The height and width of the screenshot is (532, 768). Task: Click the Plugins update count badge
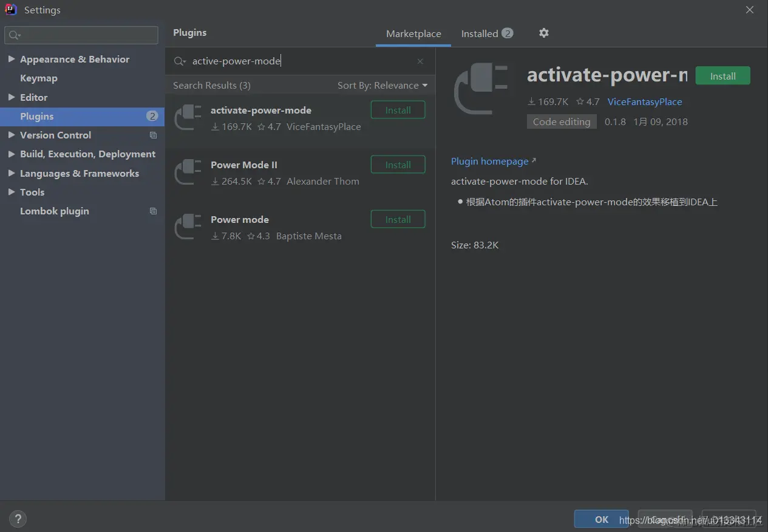(152, 116)
